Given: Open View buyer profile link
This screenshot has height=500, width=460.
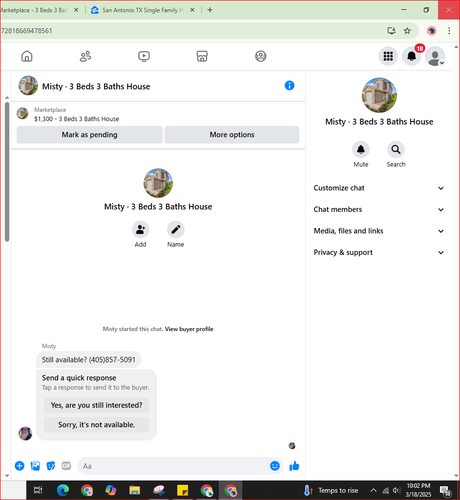Looking at the screenshot, I should [189, 329].
